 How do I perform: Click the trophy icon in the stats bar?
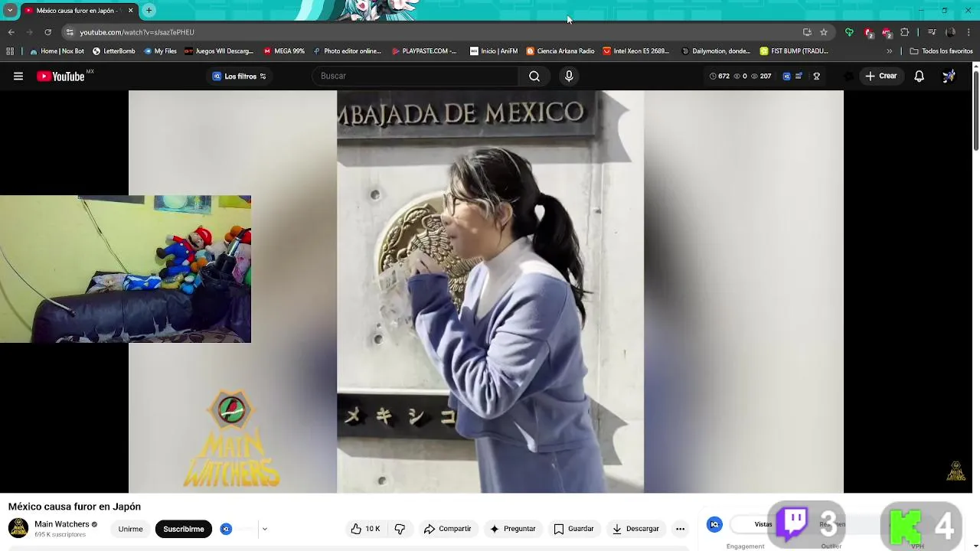(x=816, y=76)
